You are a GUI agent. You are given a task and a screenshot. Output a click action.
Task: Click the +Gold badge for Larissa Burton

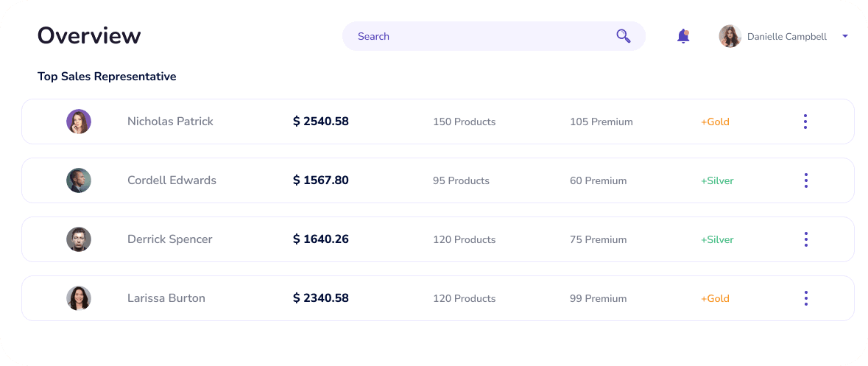pos(715,298)
